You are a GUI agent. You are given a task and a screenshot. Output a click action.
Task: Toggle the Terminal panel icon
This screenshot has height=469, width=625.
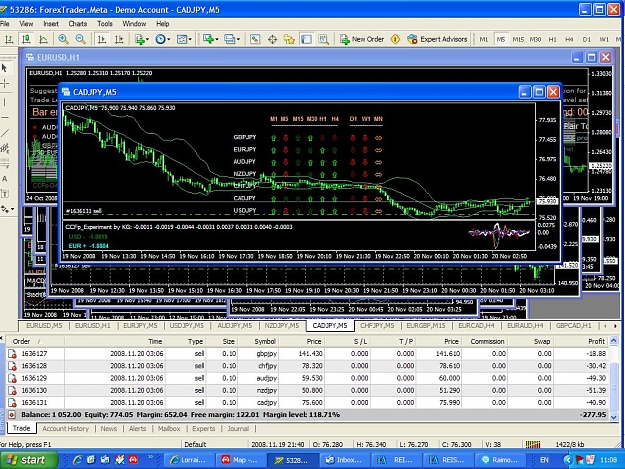point(306,39)
